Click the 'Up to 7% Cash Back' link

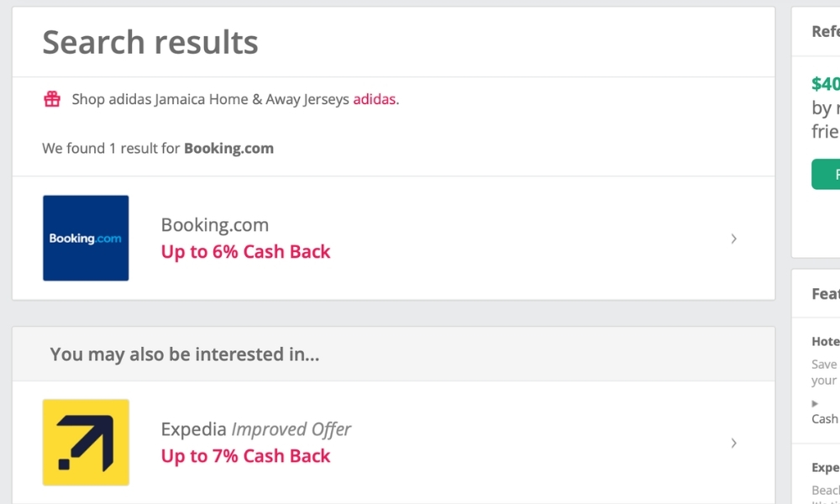tap(245, 456)
